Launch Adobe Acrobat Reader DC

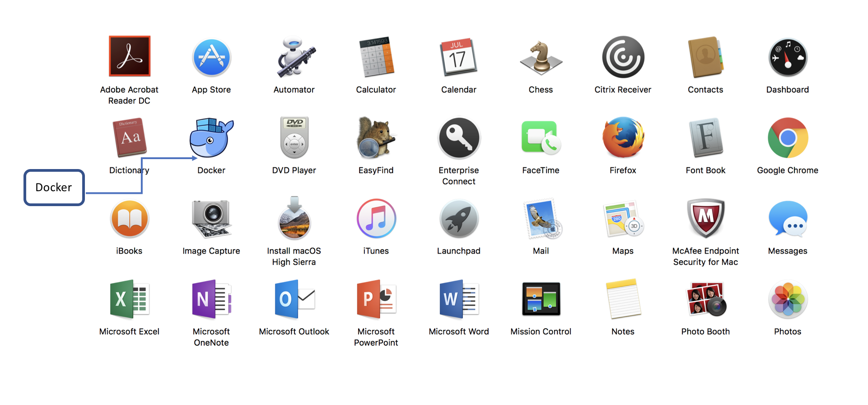click(129, 57)
